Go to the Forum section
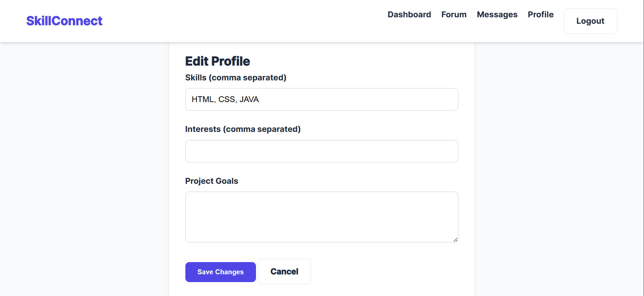644x296 pixels. (454, 15)
